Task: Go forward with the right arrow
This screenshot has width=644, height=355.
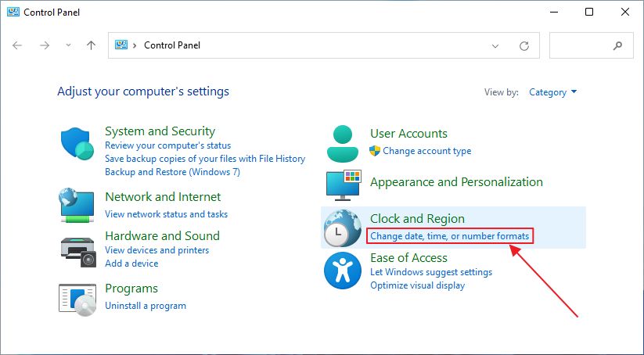Action: point(45,45)
